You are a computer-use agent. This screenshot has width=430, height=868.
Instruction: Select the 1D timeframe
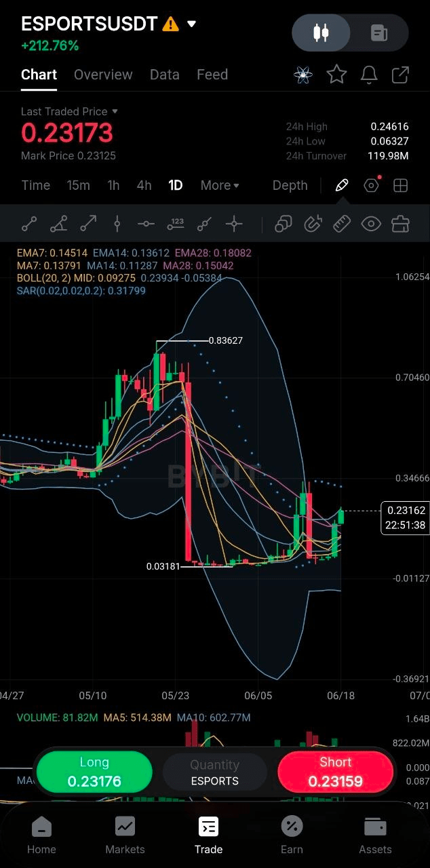176,185
